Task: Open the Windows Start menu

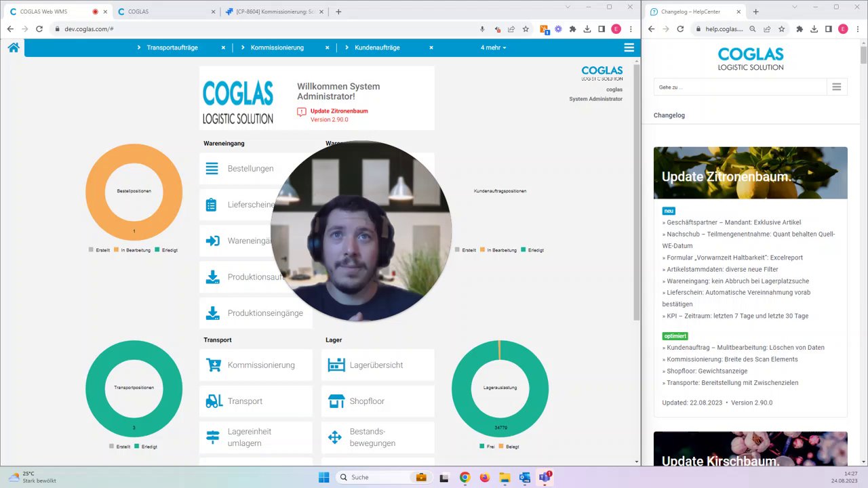Action: click(x=324, y=477)
